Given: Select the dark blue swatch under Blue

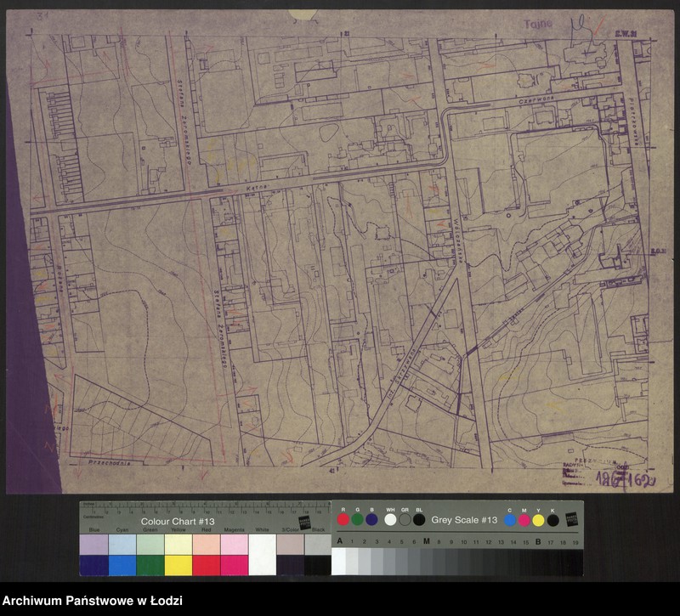Looking at the screenshot, I should (x=93, y=565).
